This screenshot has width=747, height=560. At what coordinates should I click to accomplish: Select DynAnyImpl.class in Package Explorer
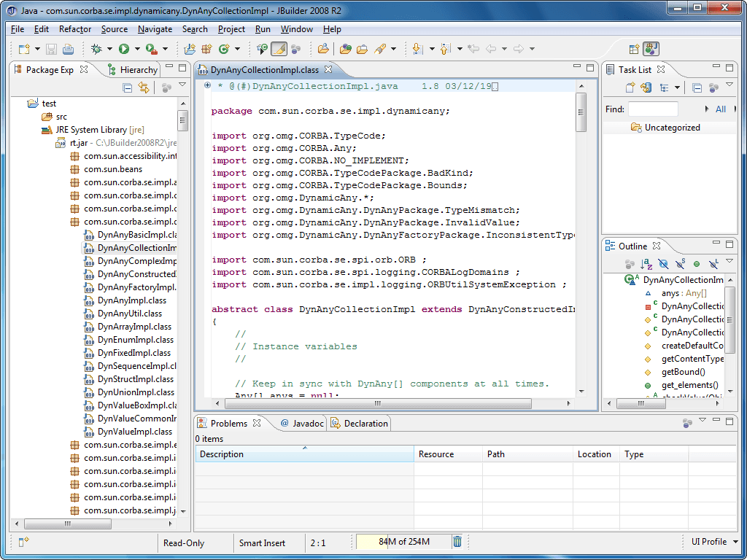tap(131, 300)
